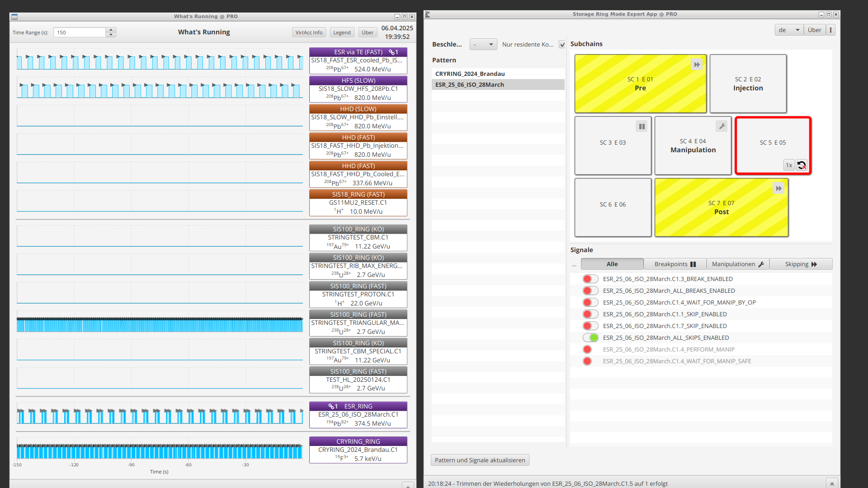Open the three-dot menu in Storage Ring app
The image size is (868, 488).
coord(830,30)
